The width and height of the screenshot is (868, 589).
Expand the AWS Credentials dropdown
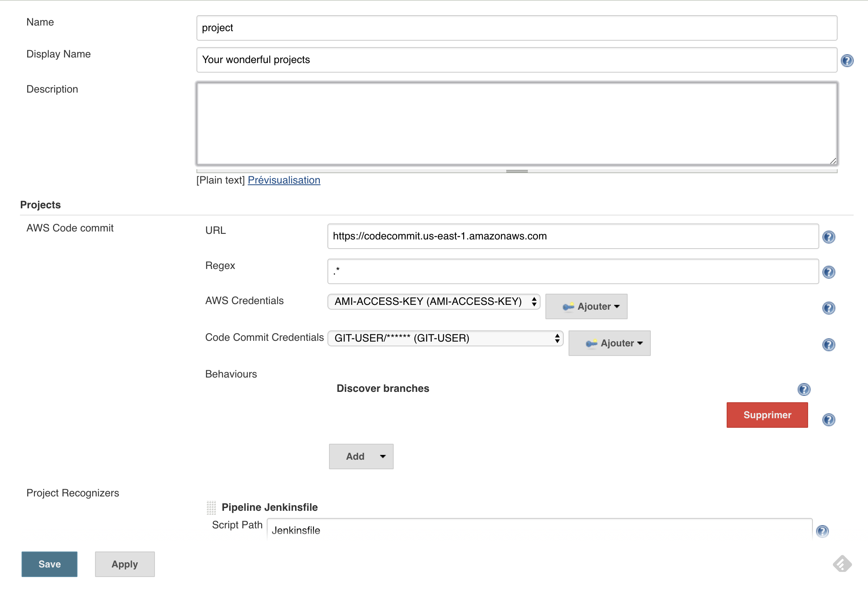point(434,301)
